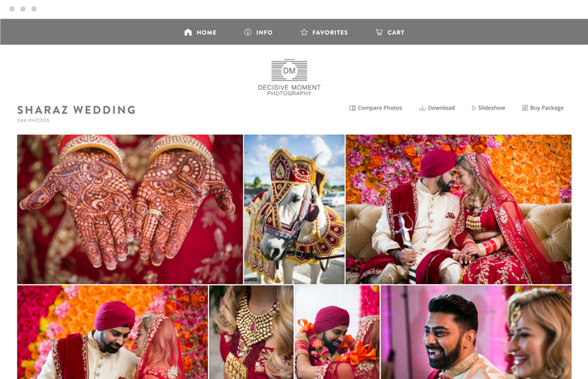Start the Slideshow text link
Image resolution: width=588 pixels, height=379 pixels.
[492, 108]
